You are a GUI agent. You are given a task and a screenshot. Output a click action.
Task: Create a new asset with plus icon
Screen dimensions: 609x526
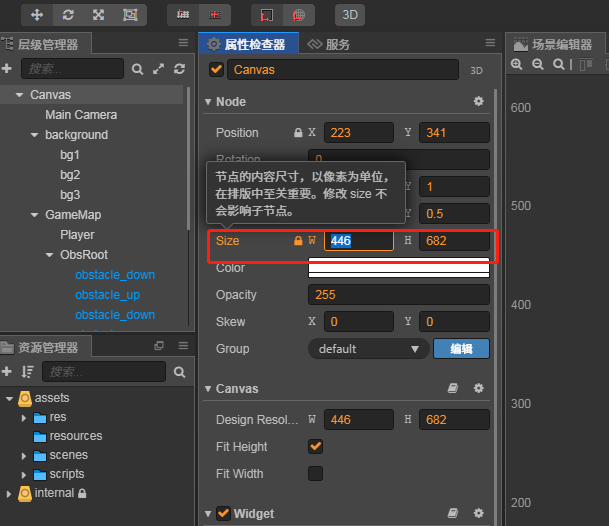(7, 371)
